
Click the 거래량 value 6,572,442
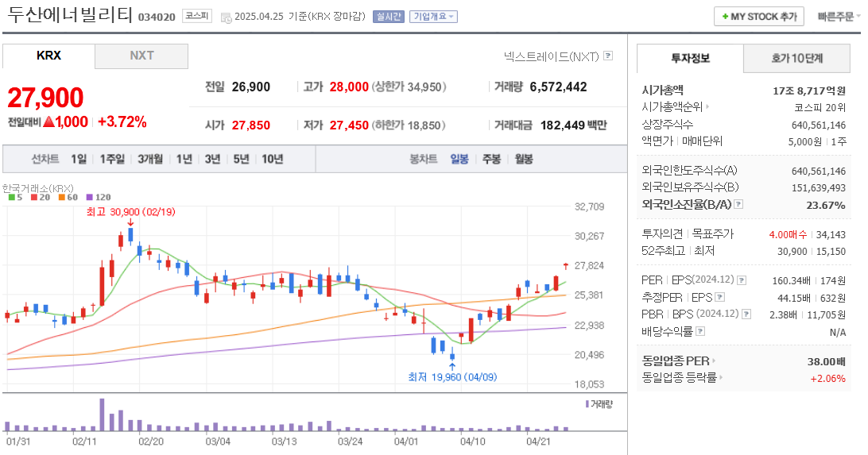tap(558, 87)
